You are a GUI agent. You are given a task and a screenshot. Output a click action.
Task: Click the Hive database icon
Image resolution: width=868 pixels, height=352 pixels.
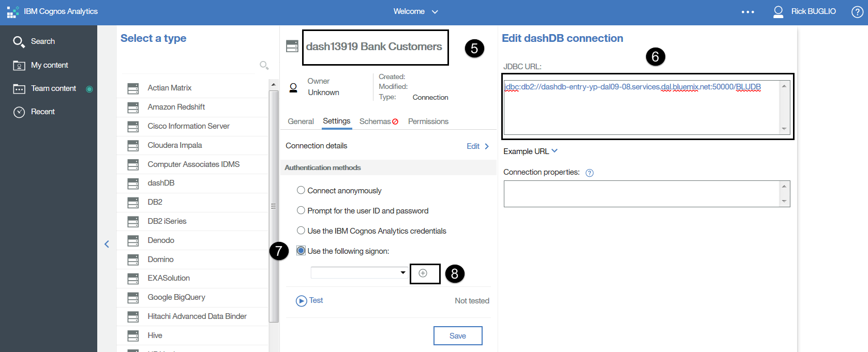tap(133, 336)
